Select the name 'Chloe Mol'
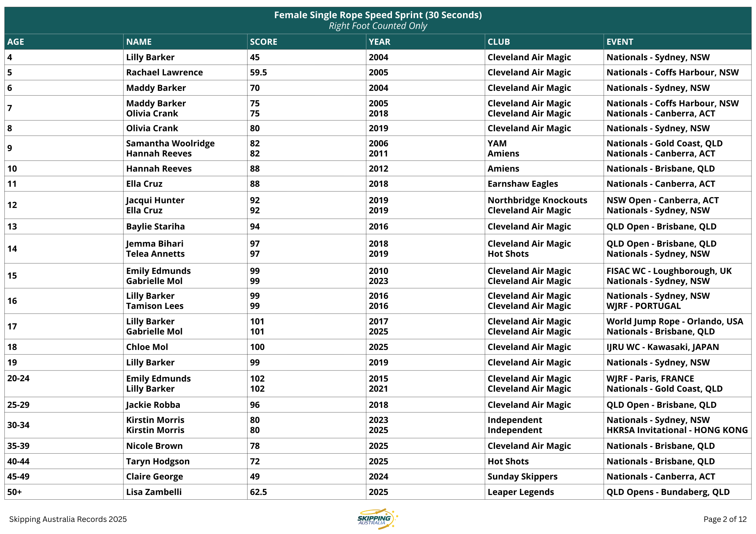Viewport: 756px width, 534px height. pyautogui.click(x=147, y=347)
